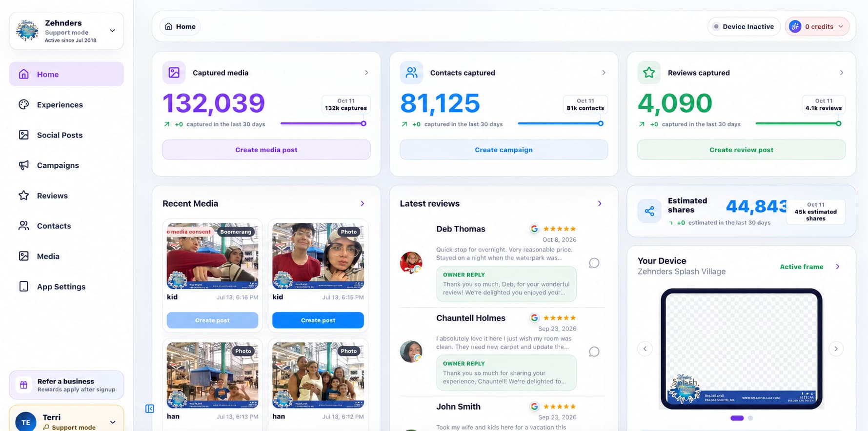Image resolution: width=868 pixels, height=431 pixels.
Task: Open Captured media details chevron
Action: coord(366,73)
